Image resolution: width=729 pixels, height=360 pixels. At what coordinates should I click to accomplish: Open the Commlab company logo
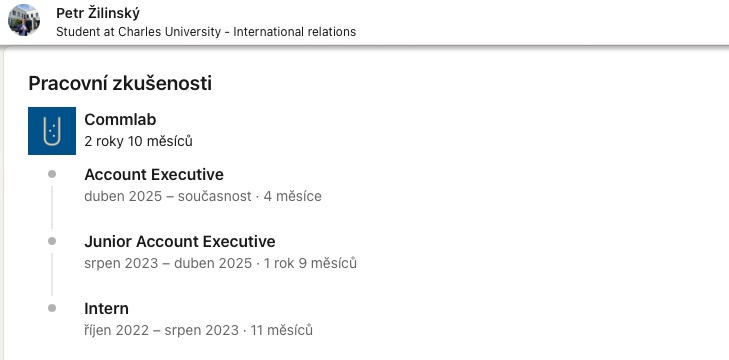(52, 131)
